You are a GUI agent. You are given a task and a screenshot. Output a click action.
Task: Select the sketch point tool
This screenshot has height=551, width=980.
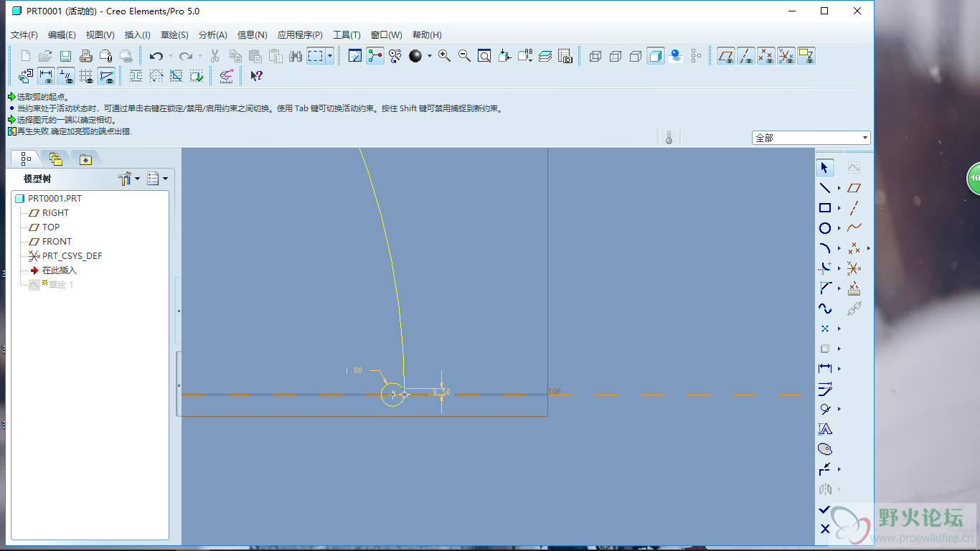[x=825, y=329]
